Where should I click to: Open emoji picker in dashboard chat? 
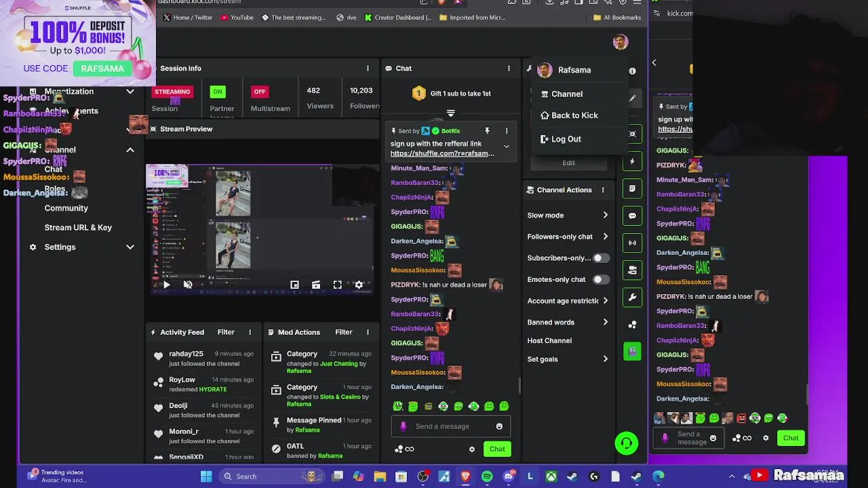[x=499, y=426]
